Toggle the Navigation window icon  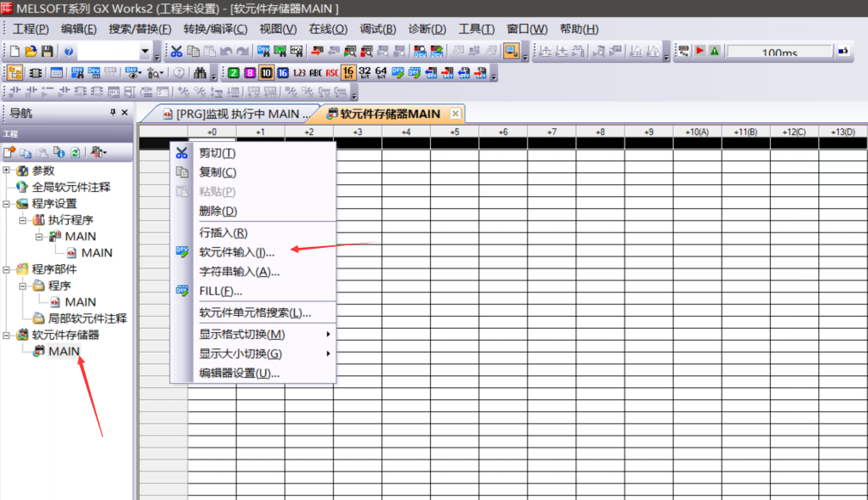click(15, 72)
